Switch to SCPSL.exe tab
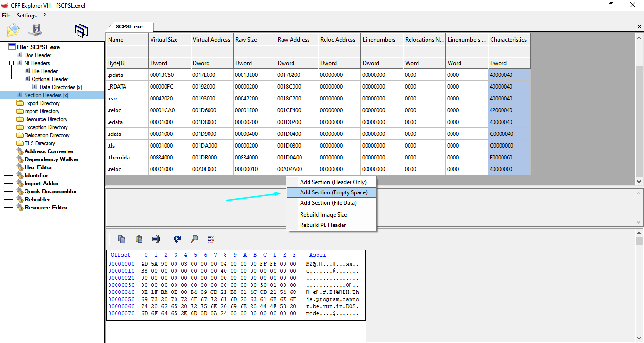The width and height of the screenshot is (644, 343). click(x=129, y=27)
